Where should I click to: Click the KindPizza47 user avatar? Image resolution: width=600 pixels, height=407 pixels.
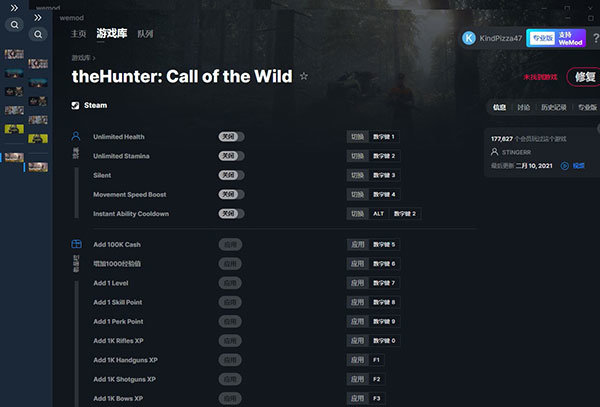(x=469, y=38)
